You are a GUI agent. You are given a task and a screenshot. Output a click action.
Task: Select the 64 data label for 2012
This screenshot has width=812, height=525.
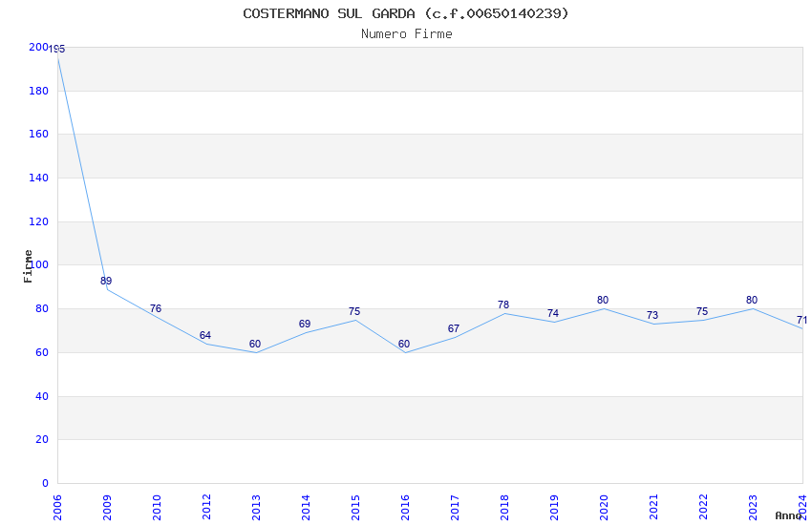205,335
